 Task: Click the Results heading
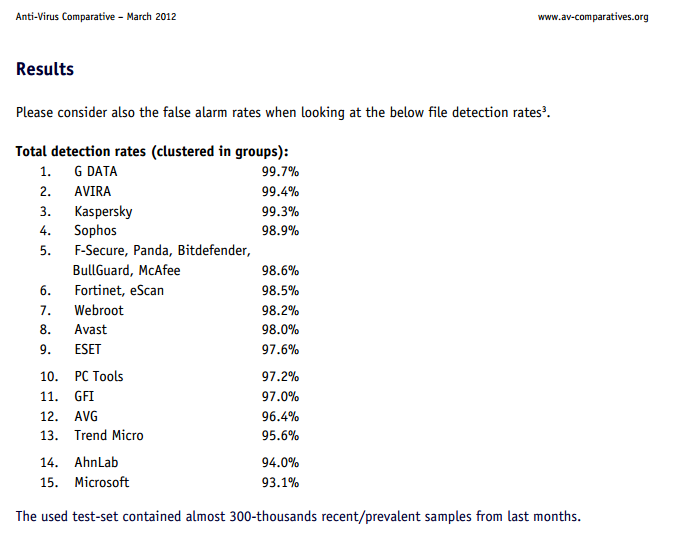45,70
